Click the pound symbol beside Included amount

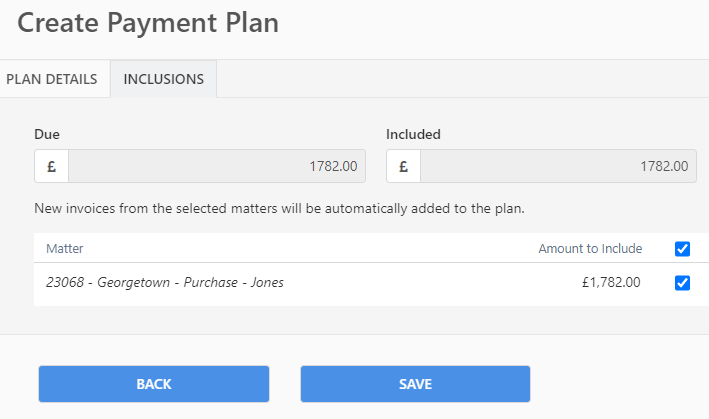click(403, 166)
